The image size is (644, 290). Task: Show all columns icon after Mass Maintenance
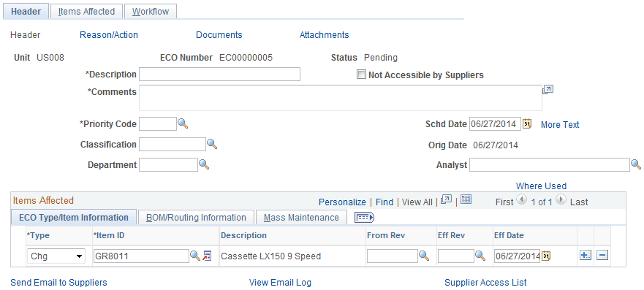pyautogui.click(x=364, y=218)
